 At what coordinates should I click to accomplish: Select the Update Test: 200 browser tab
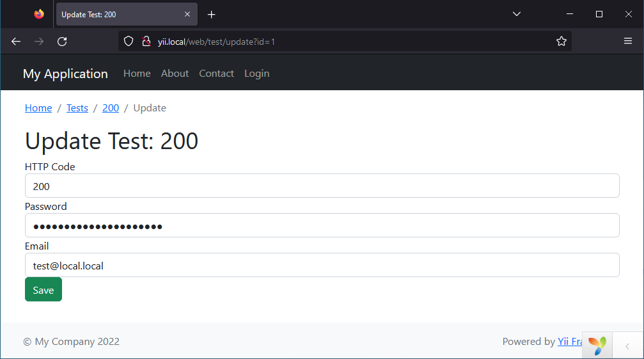[127, 14]
